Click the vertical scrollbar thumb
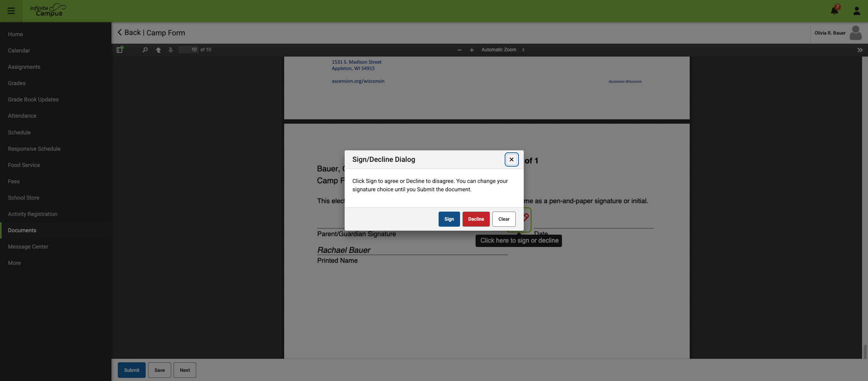Viewport: 868px width, 381px height. coord(865,352)
